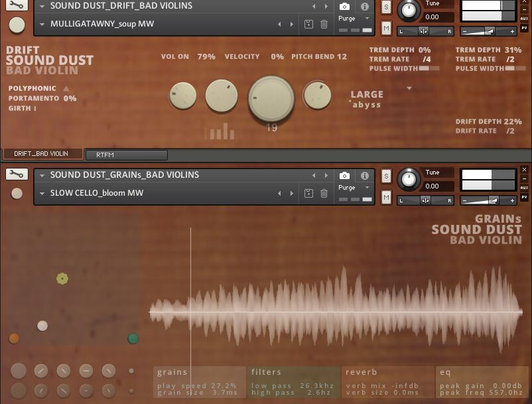Open SLOW CELLO_bloom MW snapshot dropdown
The image size is (532, 404).
click(x=42, y=193)
